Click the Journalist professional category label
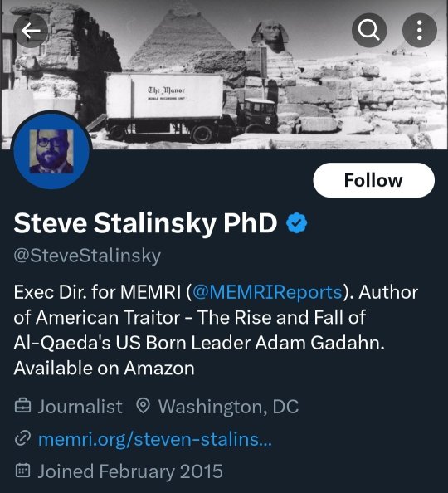 [80, 407]
